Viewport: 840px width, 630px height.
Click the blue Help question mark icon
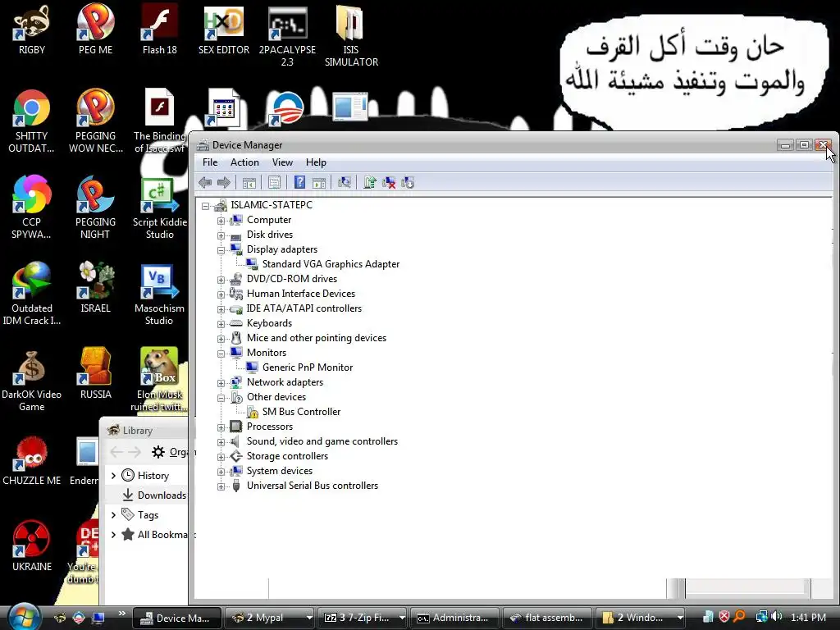click(x=300, y=183)
